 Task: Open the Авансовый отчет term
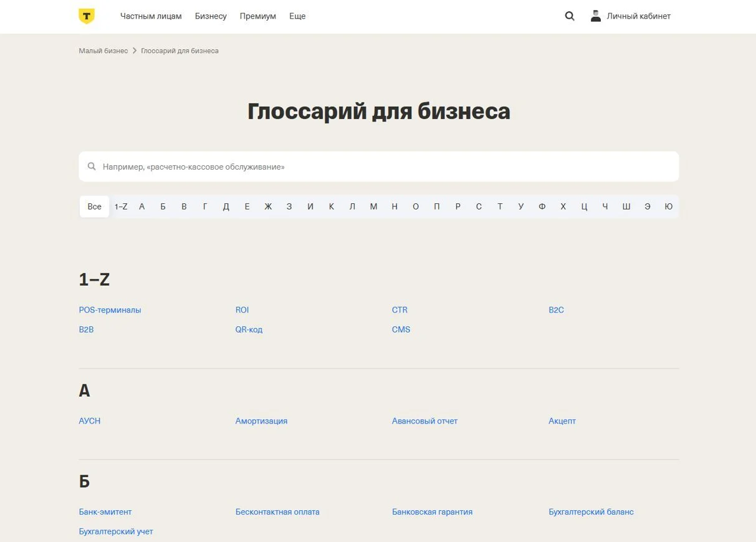click(x=424, y=421)
